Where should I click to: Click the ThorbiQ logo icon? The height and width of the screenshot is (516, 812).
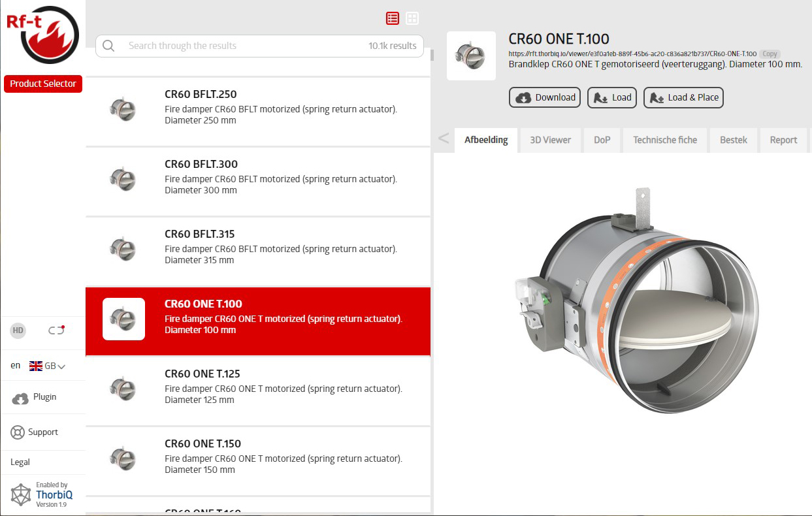[x=21, y=494]
